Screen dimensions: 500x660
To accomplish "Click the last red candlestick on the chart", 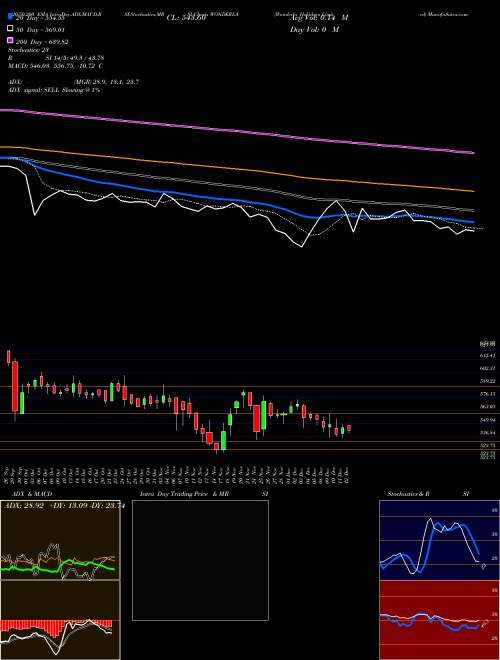I will pos(349,428).
